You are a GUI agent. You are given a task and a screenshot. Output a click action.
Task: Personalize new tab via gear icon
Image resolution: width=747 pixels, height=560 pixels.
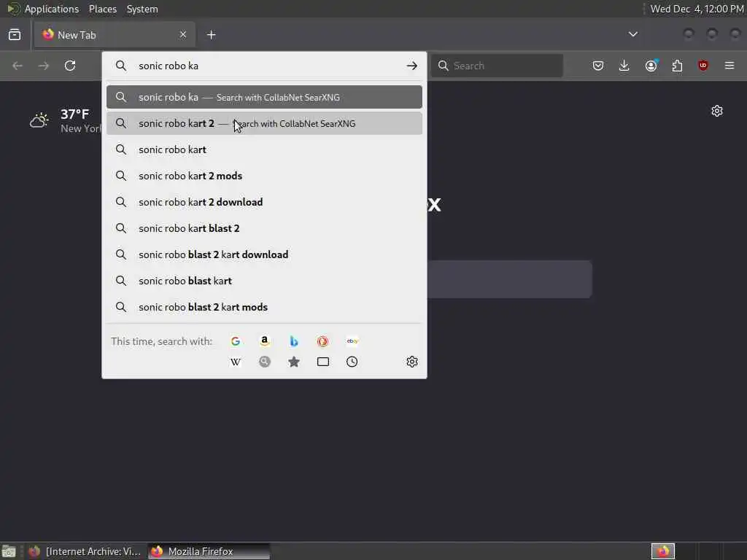[x=717, y=111]
